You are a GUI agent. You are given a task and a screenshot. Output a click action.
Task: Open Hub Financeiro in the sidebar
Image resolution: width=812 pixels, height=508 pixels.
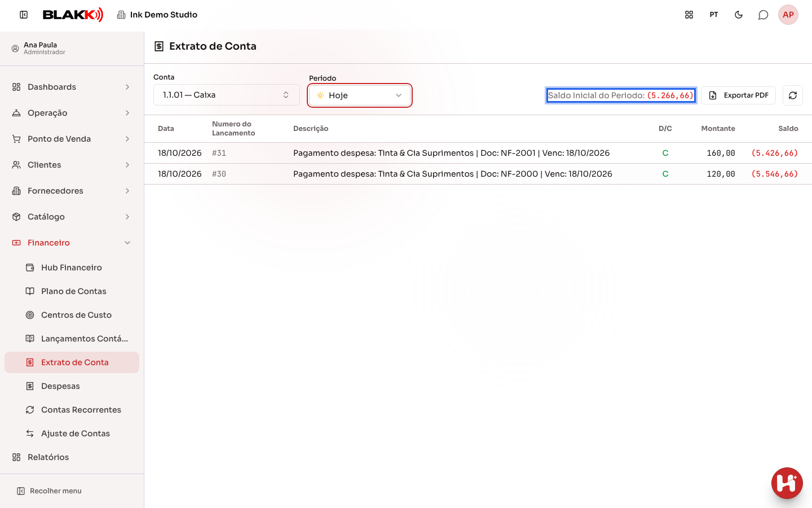point(72,268)
